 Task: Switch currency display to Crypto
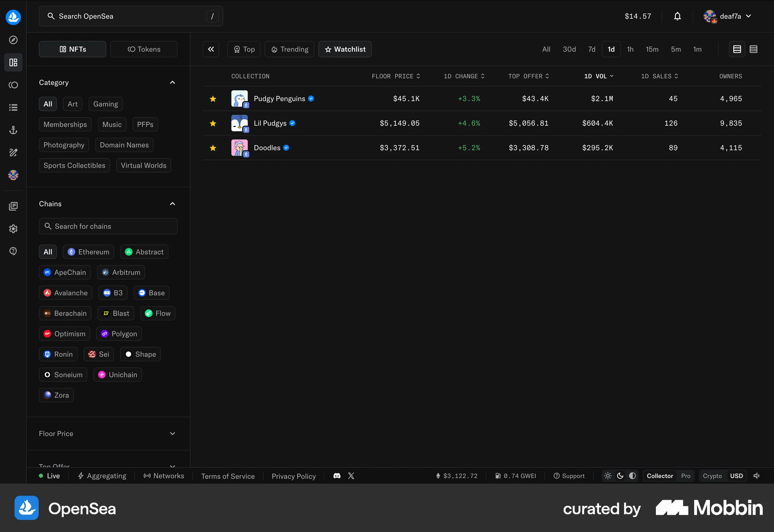click(x=712, y=476)
